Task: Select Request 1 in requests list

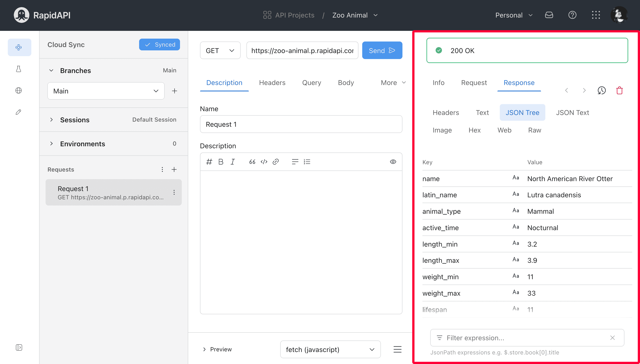Action: [114, 192]
